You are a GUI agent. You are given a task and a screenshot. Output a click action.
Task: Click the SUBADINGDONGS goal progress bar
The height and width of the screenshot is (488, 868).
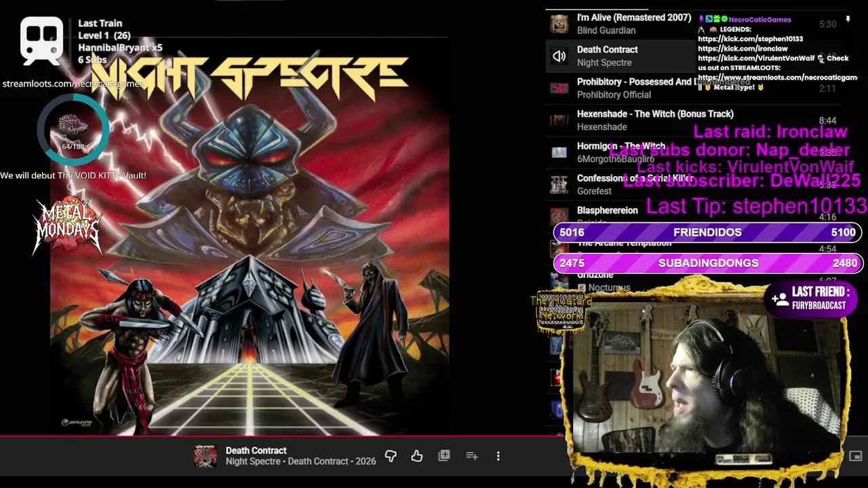[x=707, y=263]
